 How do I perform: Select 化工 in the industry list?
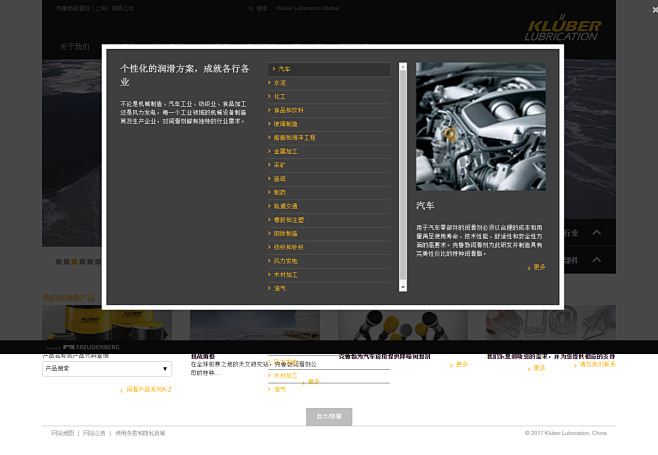(x=329, y=97)
